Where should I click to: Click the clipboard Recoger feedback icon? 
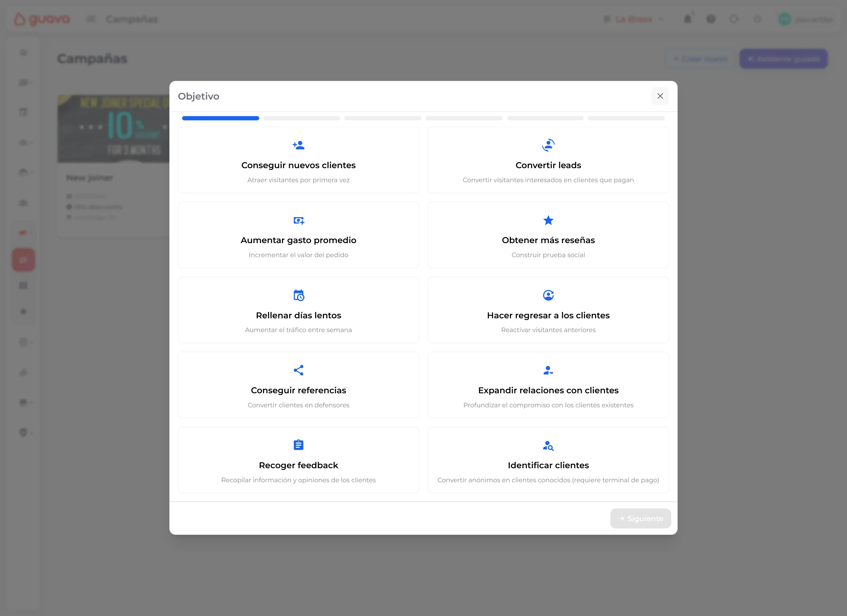[298, 445]
